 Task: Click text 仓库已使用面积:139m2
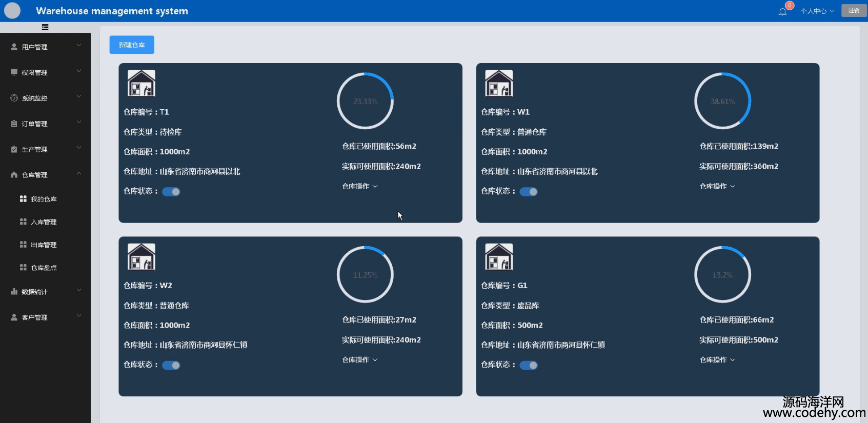tap(739, 146)
